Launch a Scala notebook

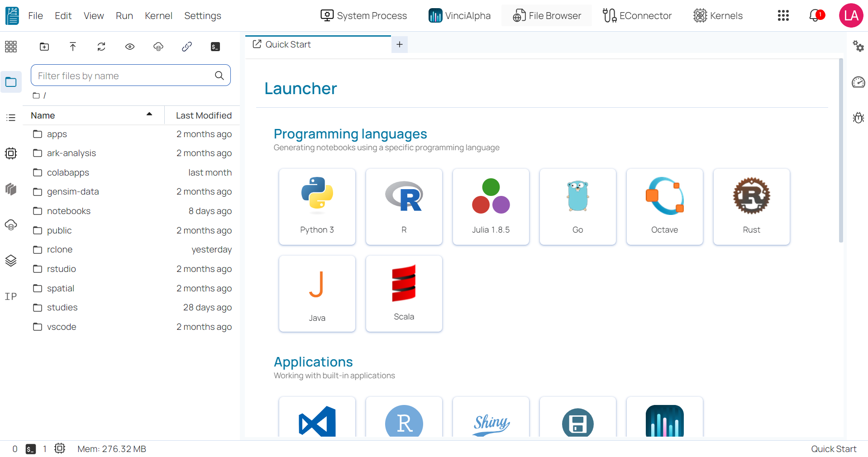point(404,294)
